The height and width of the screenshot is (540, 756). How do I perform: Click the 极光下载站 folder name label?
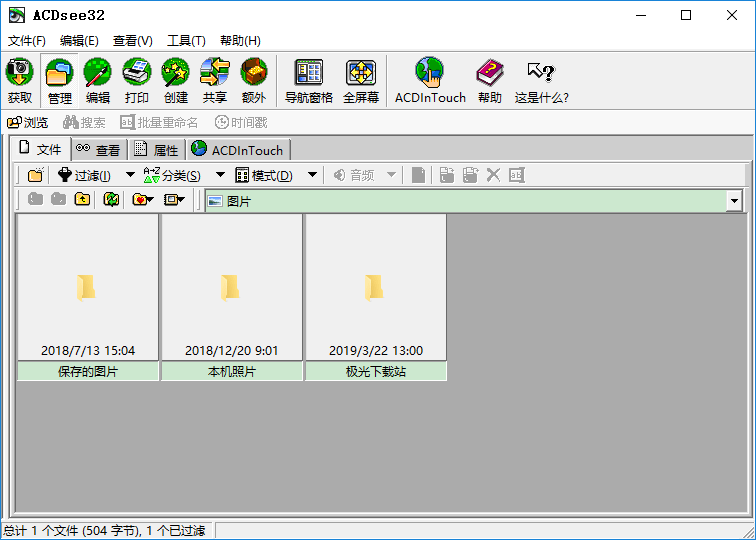(x=376, y=372)
